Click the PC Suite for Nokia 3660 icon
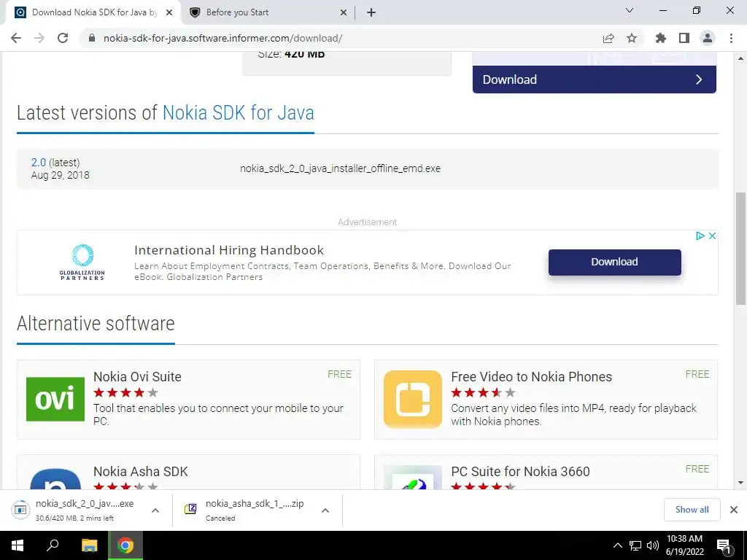 pyautogui.click(x=413, y=478)
